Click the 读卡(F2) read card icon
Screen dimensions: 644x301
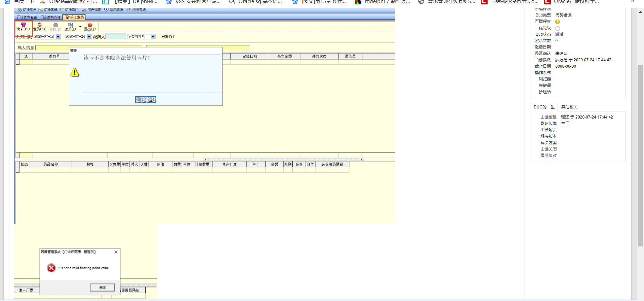click(x=23, y=27)
